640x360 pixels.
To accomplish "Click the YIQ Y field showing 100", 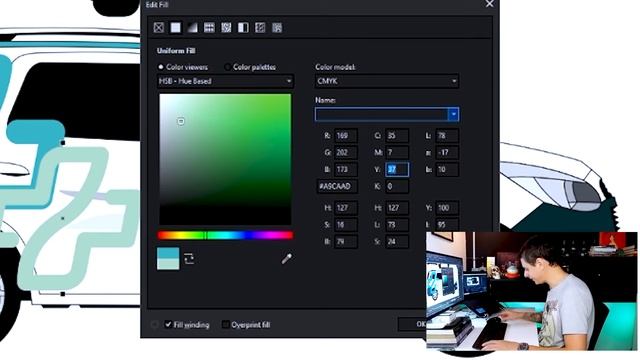I will [x=447, y=208].
